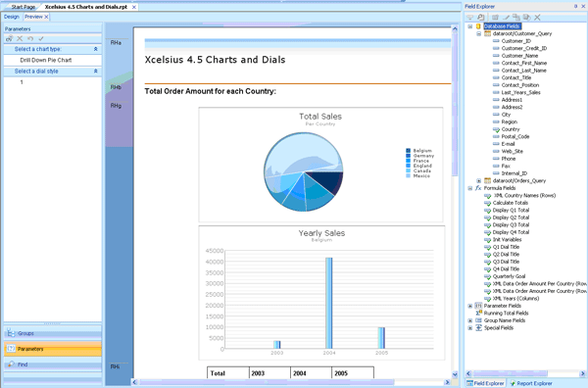
Task: Open the Find panel button
Action: [53, 364]
